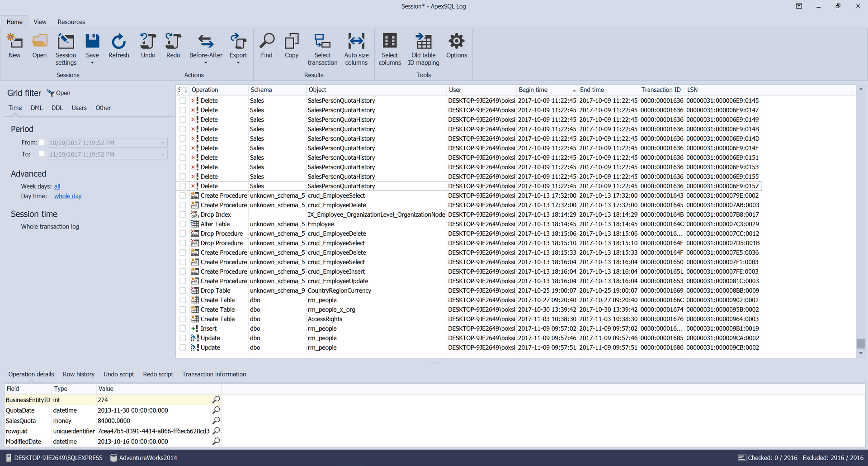
Task: Click Select transaction tool
Action: coord(322,49)
